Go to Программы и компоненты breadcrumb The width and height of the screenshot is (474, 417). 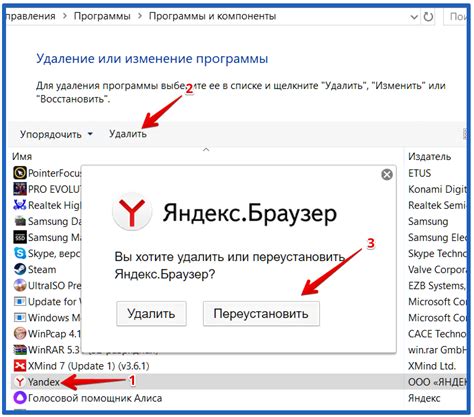[212, 16]
